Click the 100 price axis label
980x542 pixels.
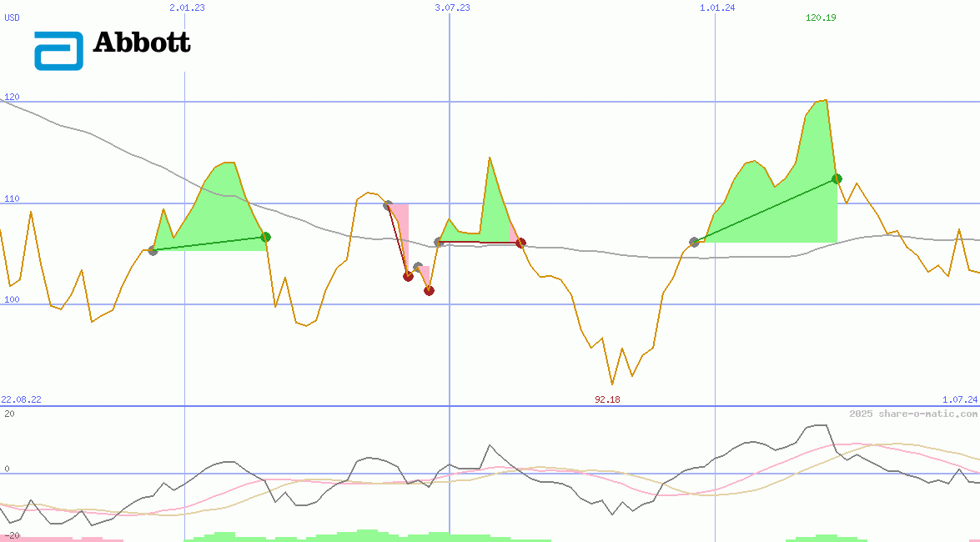[x=12, y=299]
